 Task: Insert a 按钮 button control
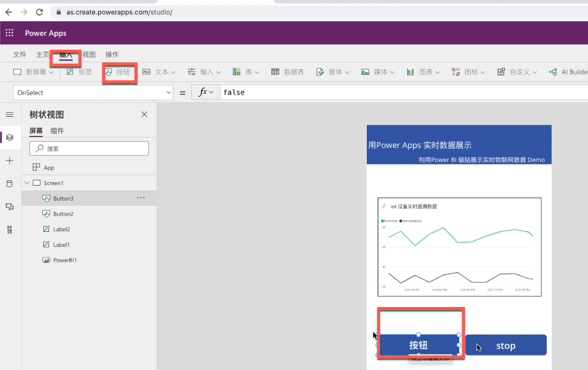tap(117, 72)
